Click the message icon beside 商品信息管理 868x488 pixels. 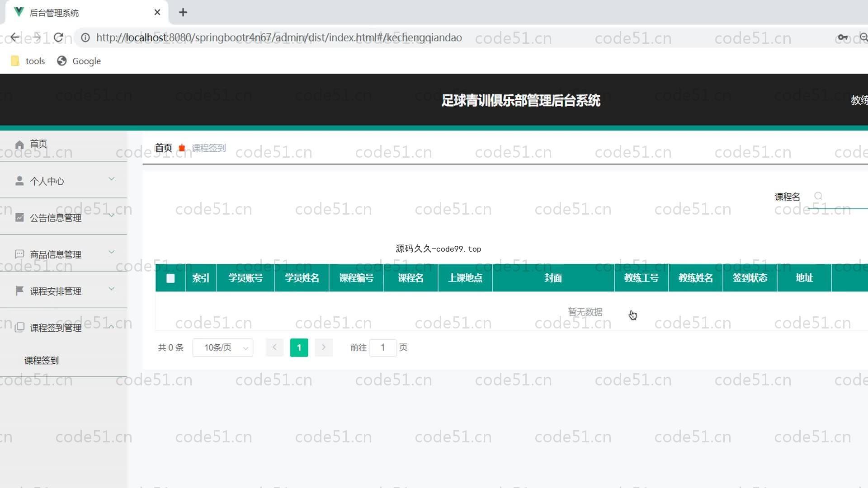coord(19,254)
